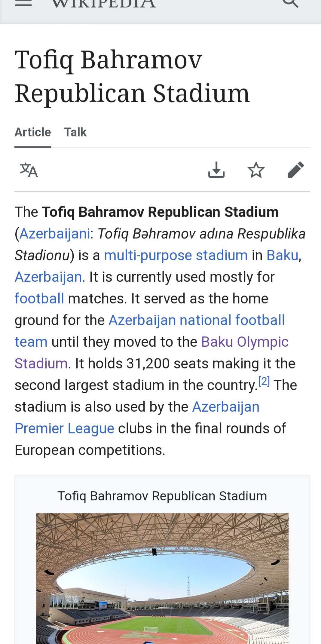Open the football link

pos(39,299)
